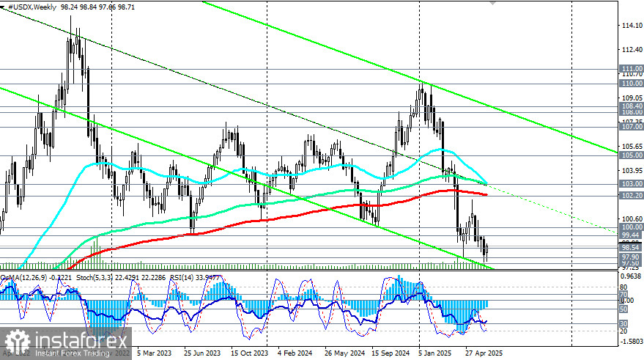644x360 pixels.
Task: Select the 98.54 current price tag
Action: tap(632, 247)
